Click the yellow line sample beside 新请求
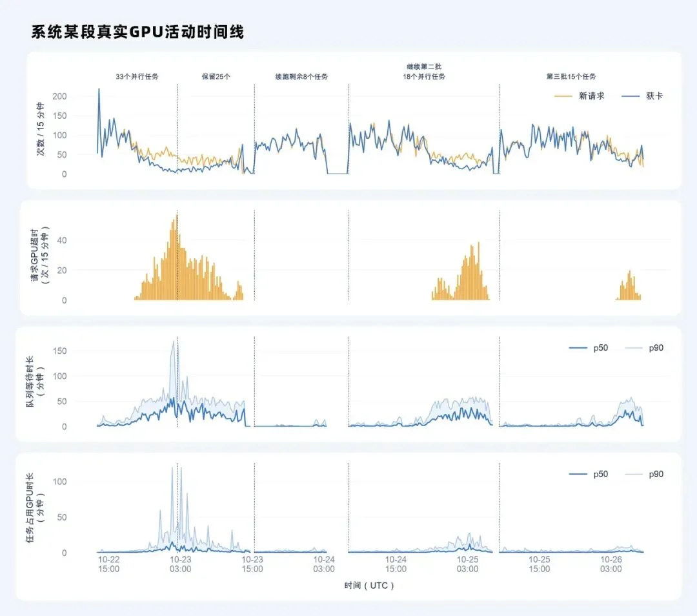The height and width of the screenshot is (616, 697). (563, 96)
